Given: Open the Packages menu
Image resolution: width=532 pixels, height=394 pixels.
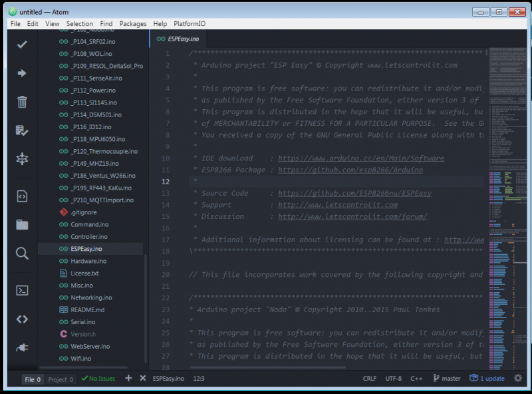Looking at the screenshot, I should (x=133, y=23).
